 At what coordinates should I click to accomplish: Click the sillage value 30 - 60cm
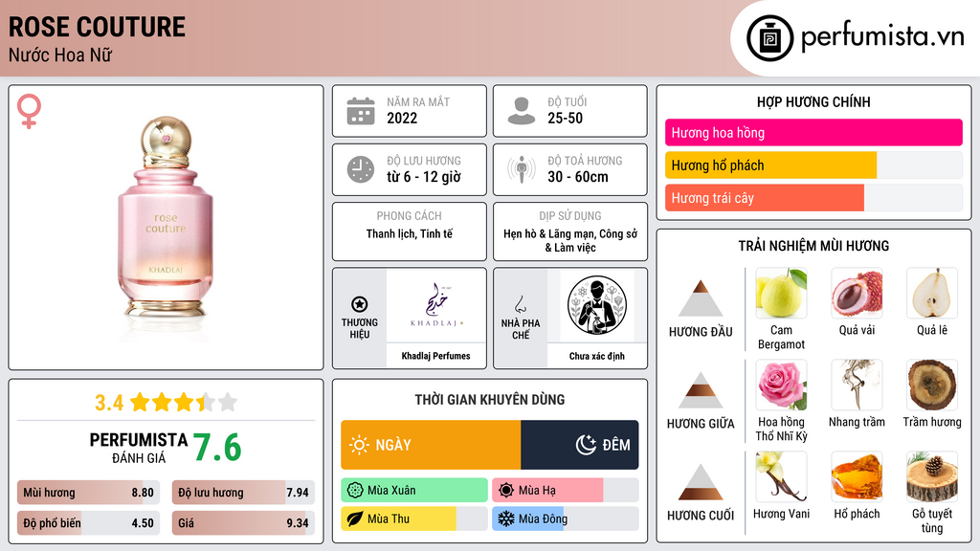pos(577,177)
